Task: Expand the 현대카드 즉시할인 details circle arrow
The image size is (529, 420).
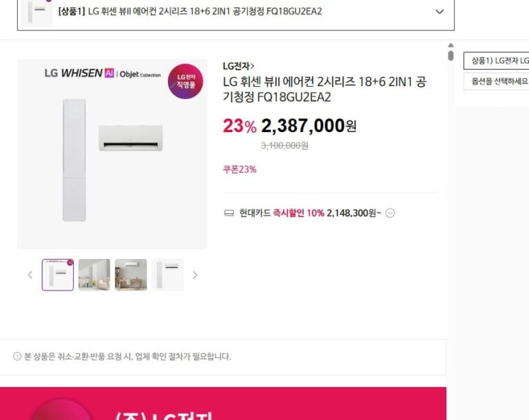Action: (390, 213)
